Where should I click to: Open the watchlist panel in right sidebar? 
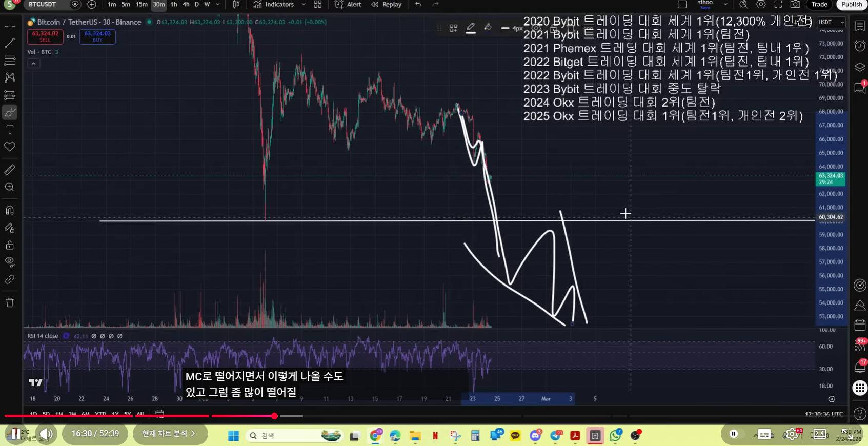point(860,26)
